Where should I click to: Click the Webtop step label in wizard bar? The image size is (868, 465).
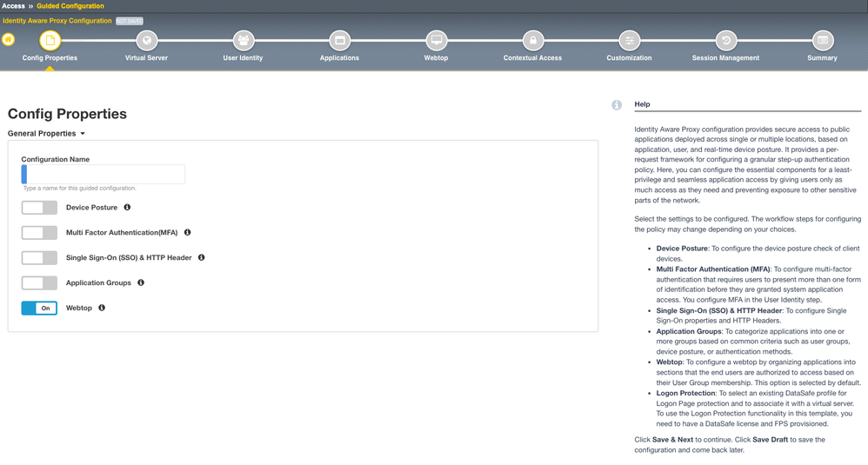437,58
